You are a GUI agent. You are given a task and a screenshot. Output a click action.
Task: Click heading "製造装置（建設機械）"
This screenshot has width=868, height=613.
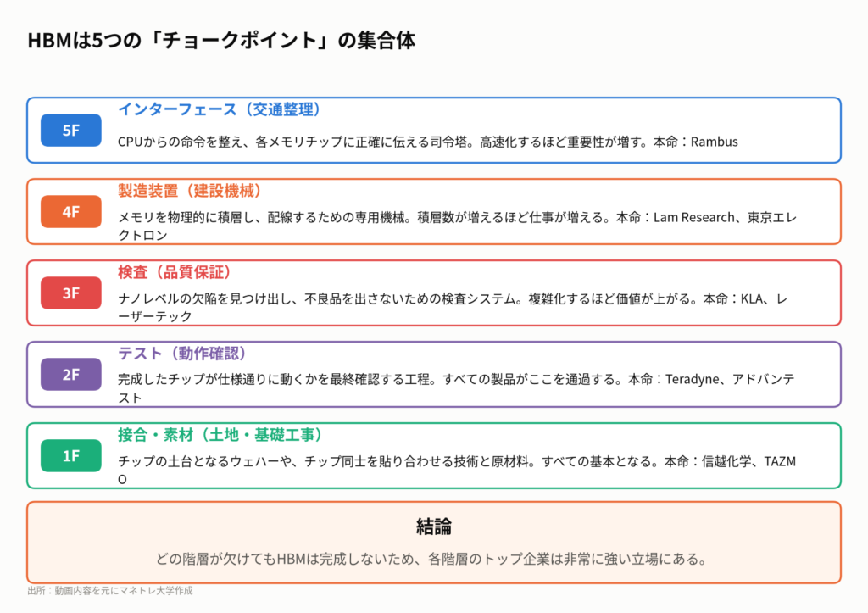[x=189, y=191]
